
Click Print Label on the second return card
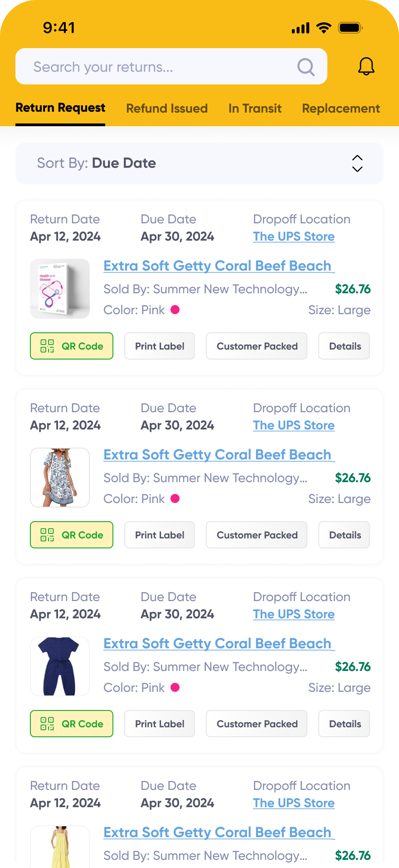pyautogui.click(x=159, y=535)
